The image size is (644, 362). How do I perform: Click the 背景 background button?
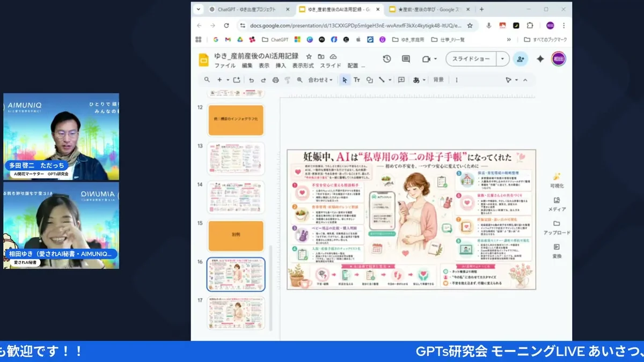[x=438, y=80]
